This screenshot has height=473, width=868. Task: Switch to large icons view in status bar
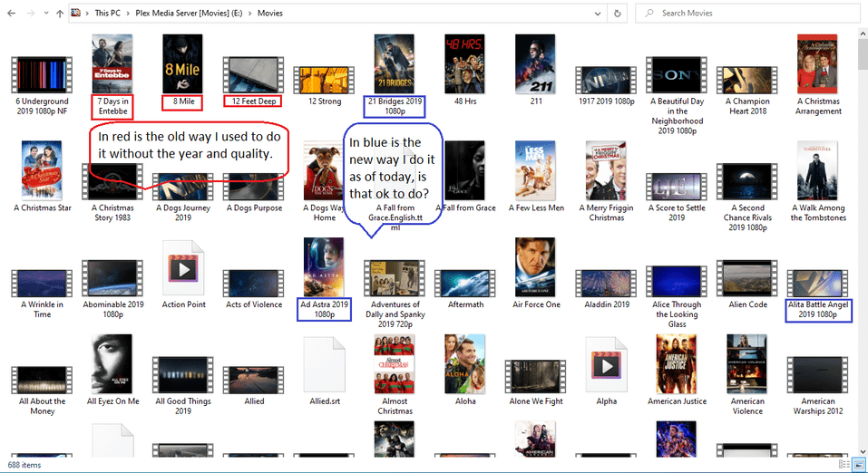click(858, 465)
